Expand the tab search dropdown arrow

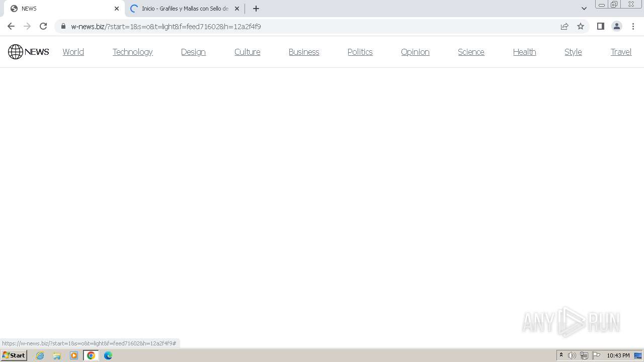coord(584,9)
